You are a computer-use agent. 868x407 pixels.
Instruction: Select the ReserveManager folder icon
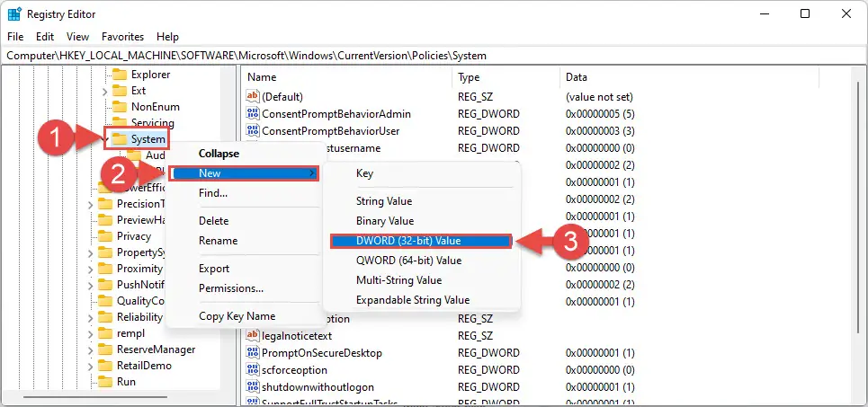click(x=105, y=349)
